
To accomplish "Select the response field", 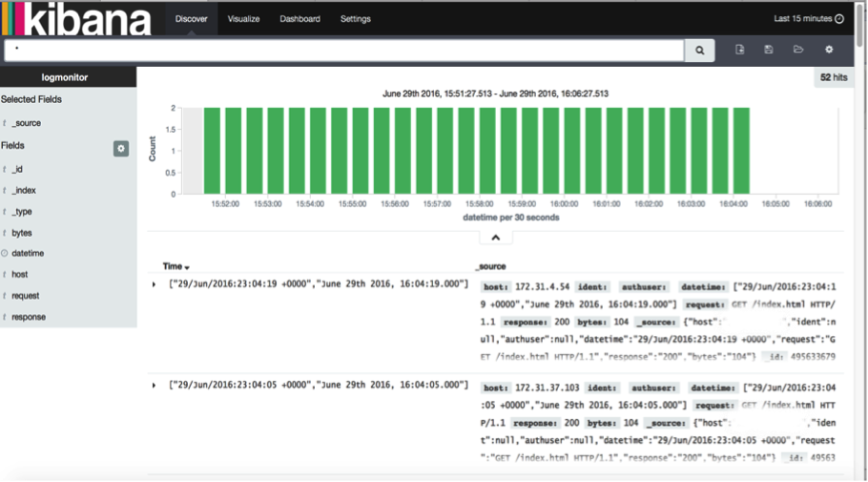I will [29, 317].
